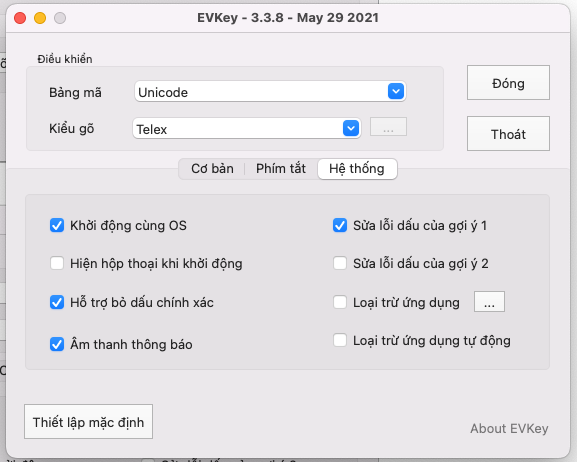Screen dimensions: 577x462
Task: Click the Kiểu gõ label
Action: 72,128
